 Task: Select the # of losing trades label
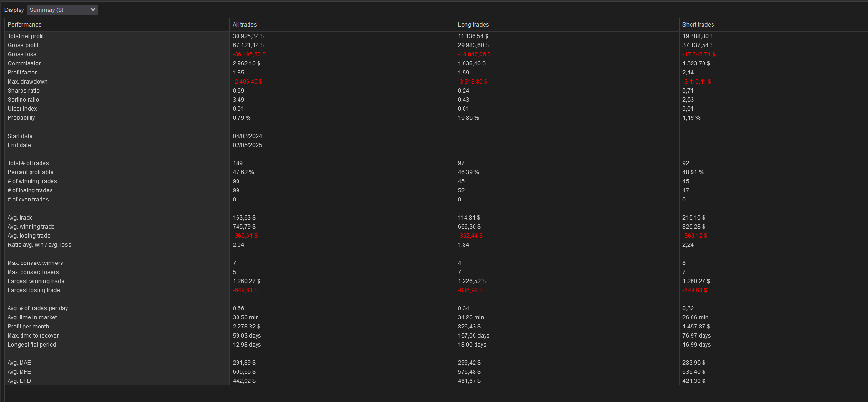(30, 190)
